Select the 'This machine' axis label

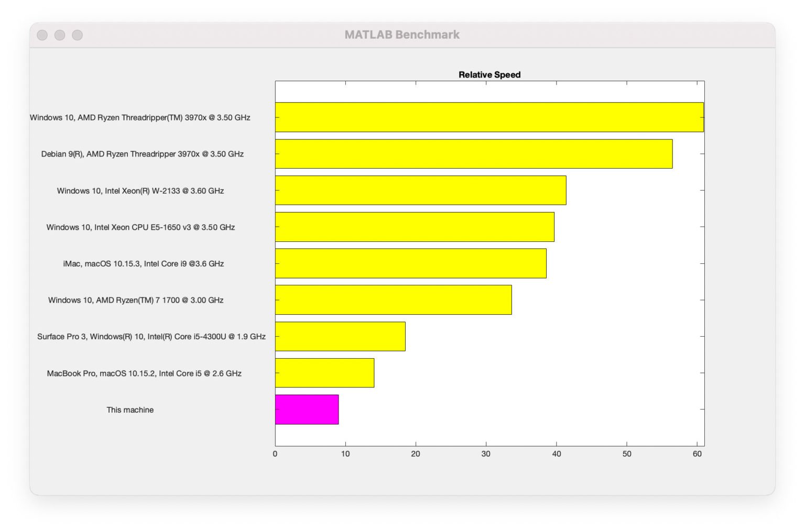point(129,409)
